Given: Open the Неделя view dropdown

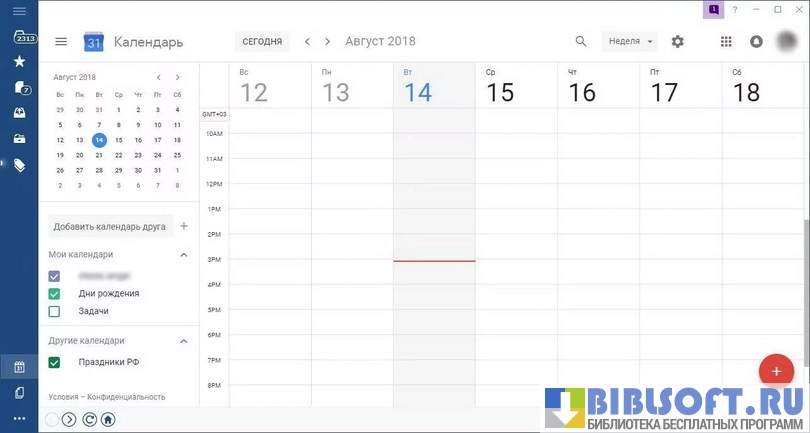Looking at the screenshot, I should pyautogui.click(x=631, y=42).
